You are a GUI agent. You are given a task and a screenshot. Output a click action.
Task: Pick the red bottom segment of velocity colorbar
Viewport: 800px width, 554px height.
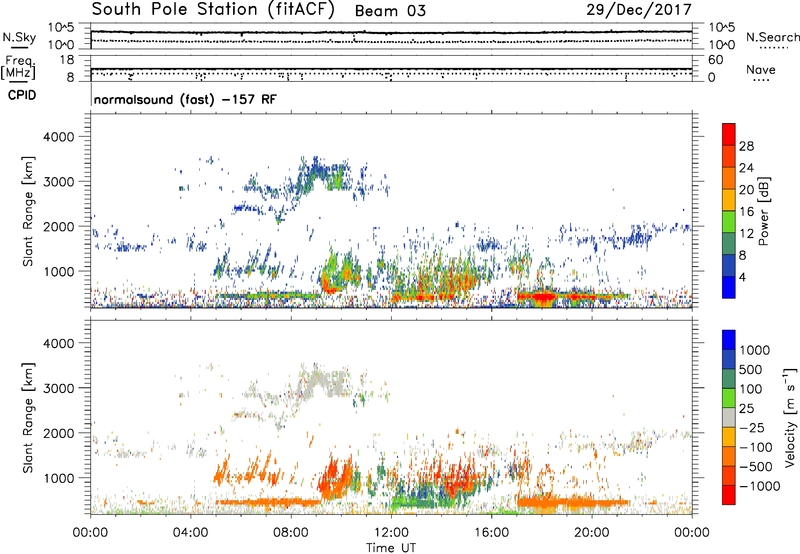pos(729,495)
